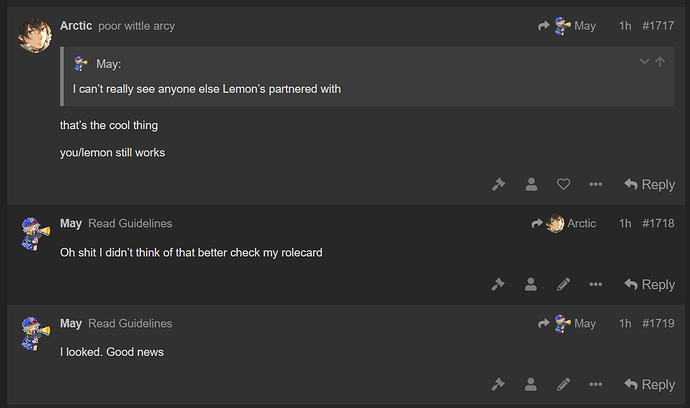This screenshot has height=408, width=690.
Task: Open the ellipsis menu on post #1718
Action: pos(596,284)
